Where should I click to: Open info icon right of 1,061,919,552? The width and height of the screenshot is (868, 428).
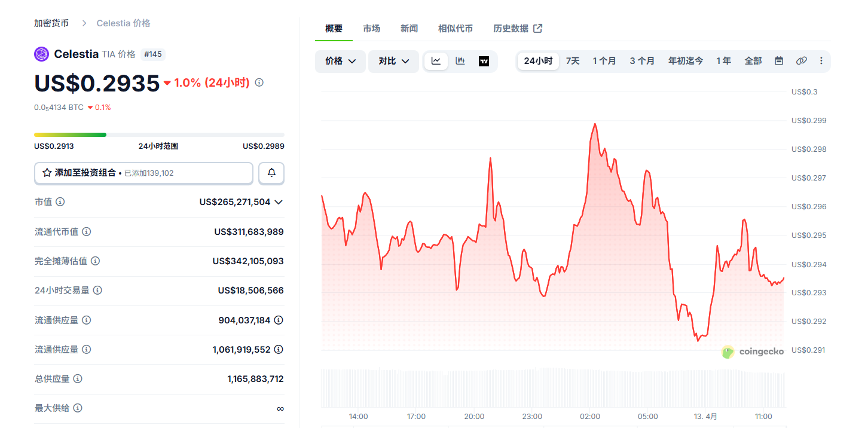[279, 349]
